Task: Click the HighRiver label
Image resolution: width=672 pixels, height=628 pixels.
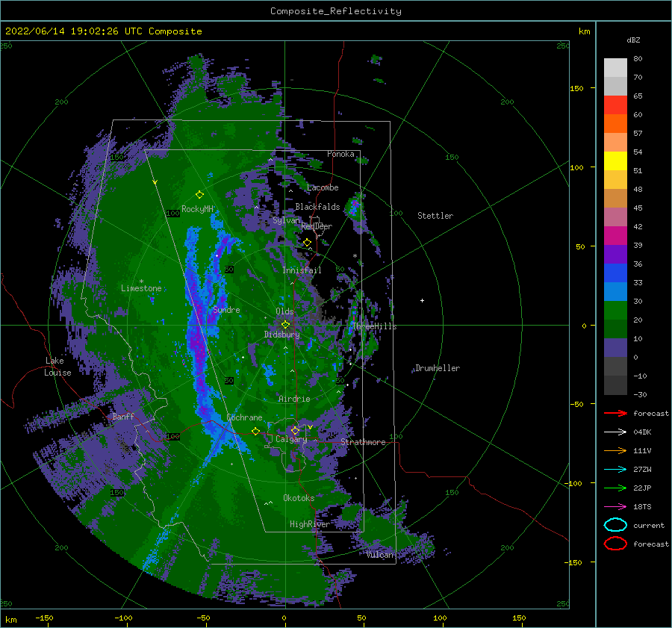Action: point(310,524)
